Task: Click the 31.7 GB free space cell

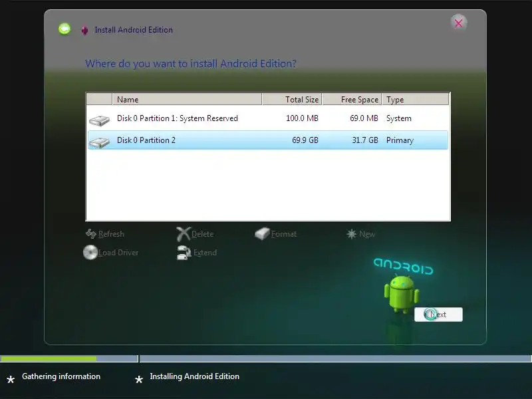Action: point(364,140)
